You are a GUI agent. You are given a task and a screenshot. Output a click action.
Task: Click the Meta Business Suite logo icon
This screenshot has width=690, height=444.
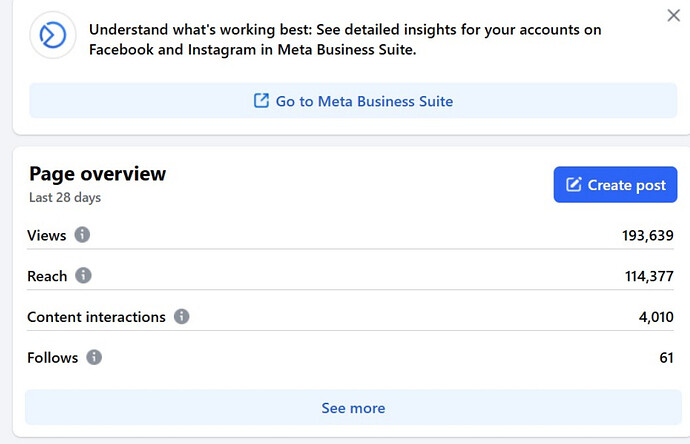[53, 35]
